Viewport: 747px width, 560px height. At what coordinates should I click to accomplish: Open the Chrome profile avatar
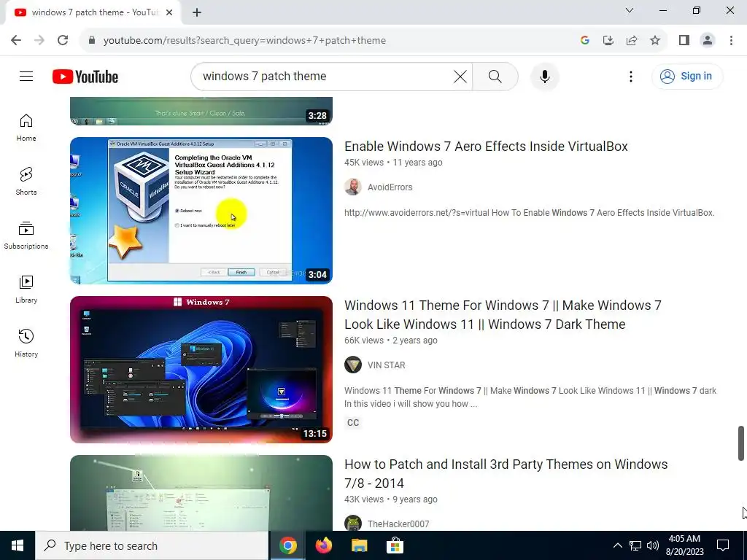[708, 41]
